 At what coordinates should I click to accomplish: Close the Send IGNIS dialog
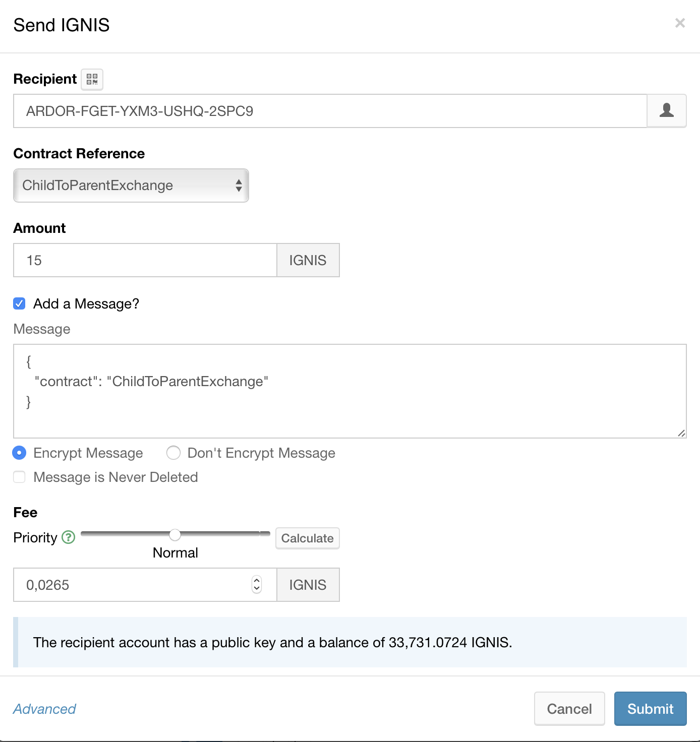pos(680,23)
